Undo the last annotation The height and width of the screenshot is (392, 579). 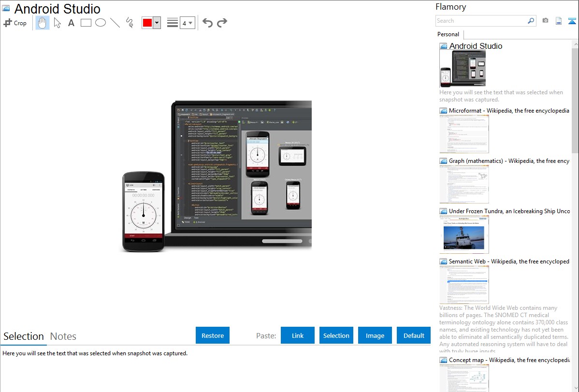(x=207, y=23)
